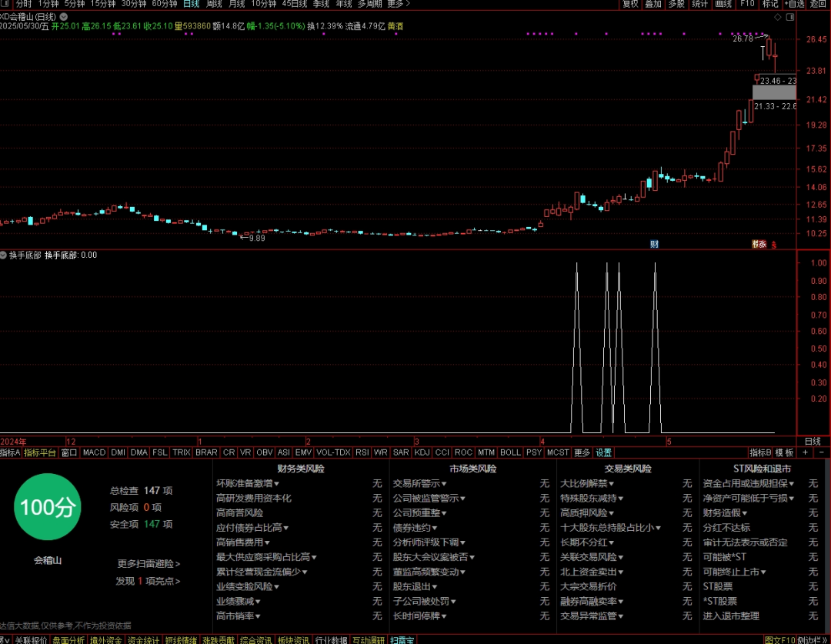The width and height of the screenshot is (831, 644).
Task: Expand 坏账准备激增 risk item
Action: pos(248,483)
